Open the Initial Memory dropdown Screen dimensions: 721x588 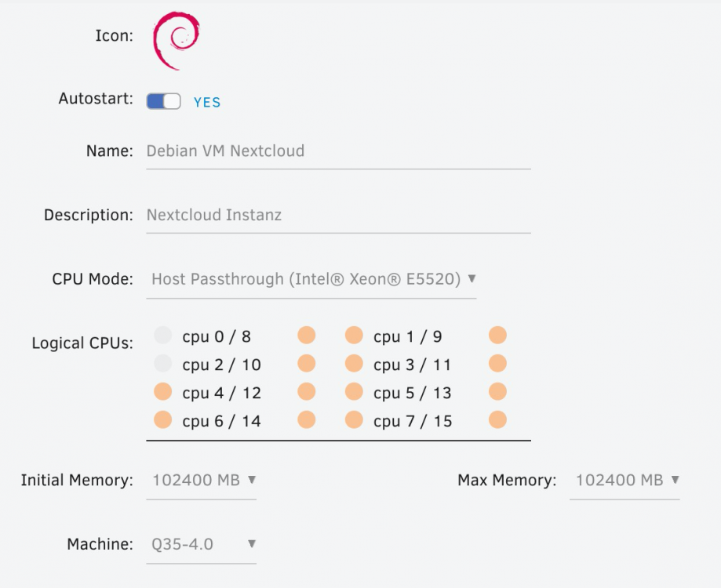202,481
